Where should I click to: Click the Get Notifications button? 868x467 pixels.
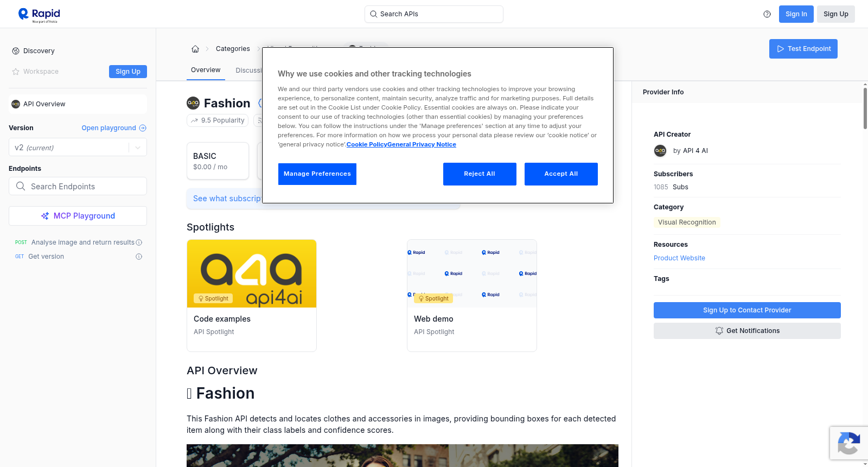747,331
